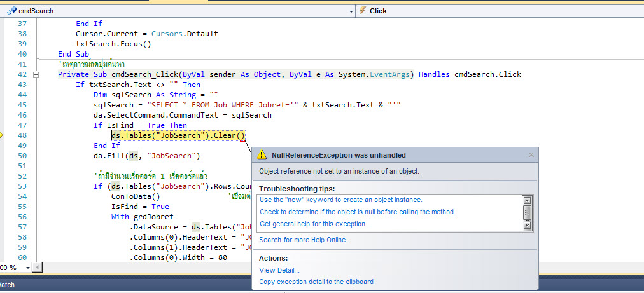This screenshot has width=644, height=293.
Task: Open the editor zoom percentage dropdown
Action: pyautogui.click(x=28, y=268)
